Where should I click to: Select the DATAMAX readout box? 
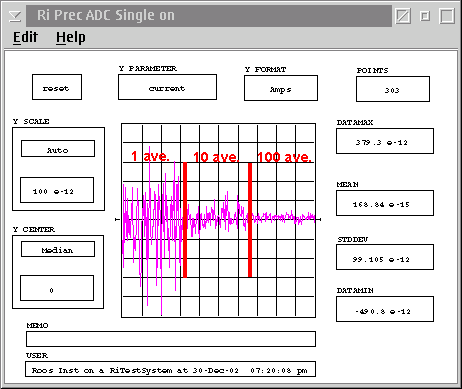pyautogui.click(x=385, y=141)
